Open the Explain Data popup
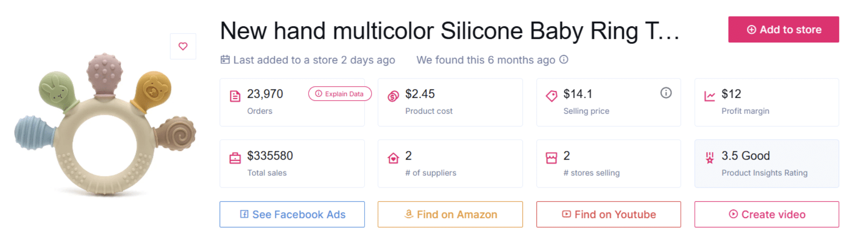 tap(340, 94)
